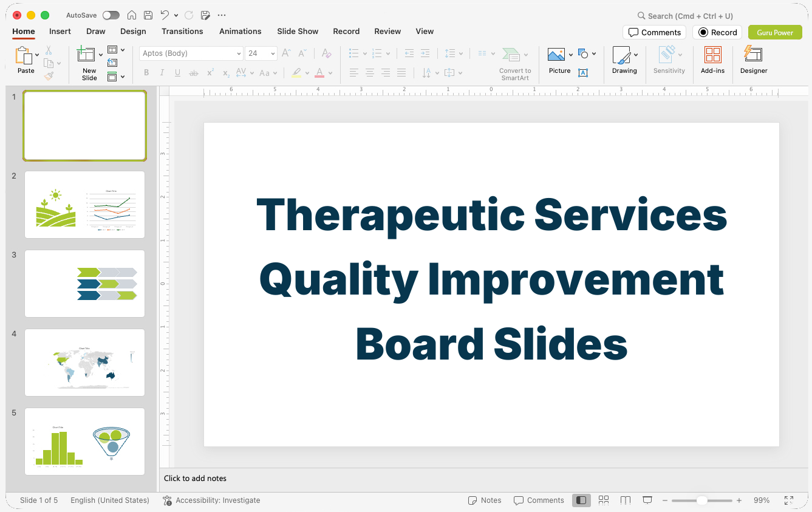This screenshot has height=512, width=812.
Task: Open the Designer icon
Action: (x=753, y=55)
